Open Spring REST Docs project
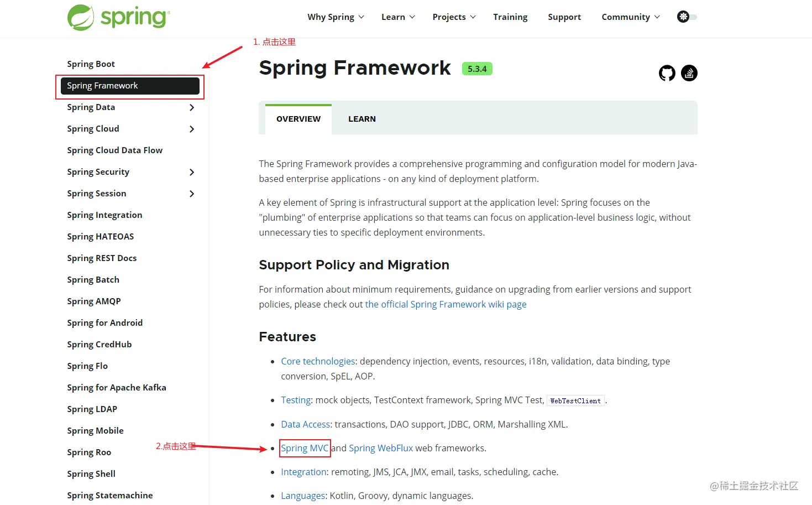812x505 pixels. (102, 258)
